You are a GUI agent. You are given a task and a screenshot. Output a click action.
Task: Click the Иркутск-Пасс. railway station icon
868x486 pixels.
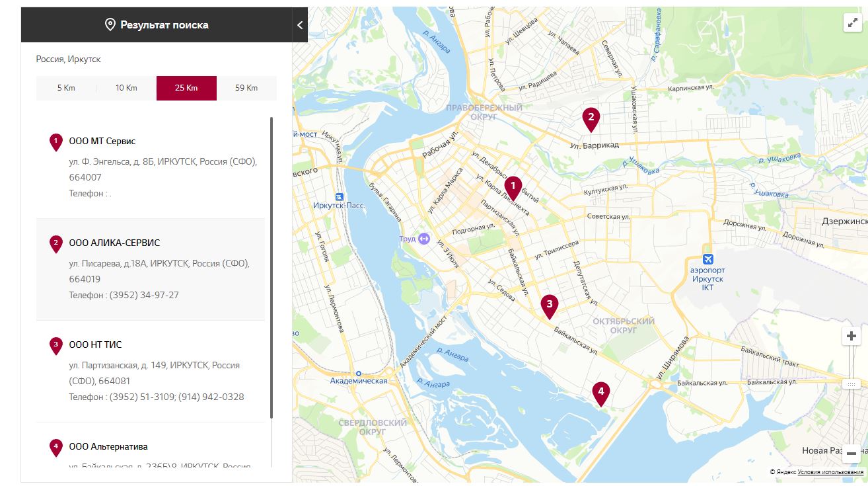coord(339,196)
